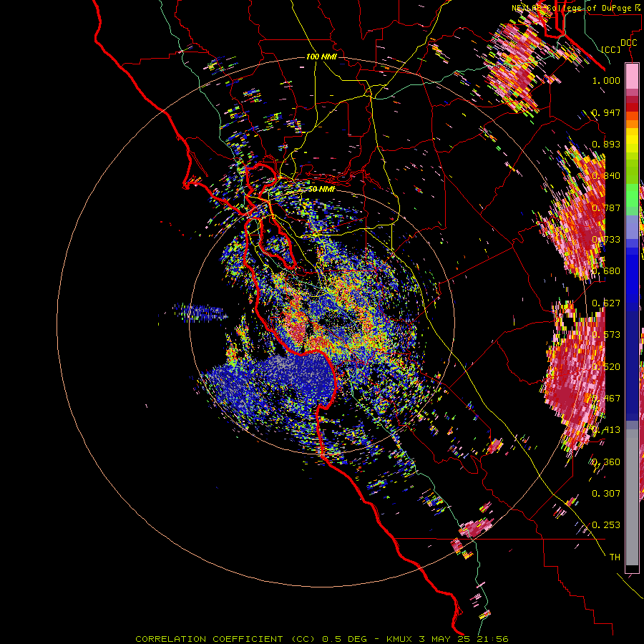Viewport: 644px width, 644px height.
Task: Click the 0.840 legend value
Action: point(606,176)
